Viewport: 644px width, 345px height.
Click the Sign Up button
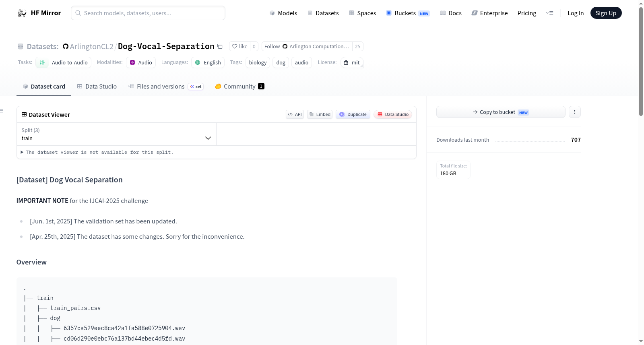click(x=606, y=13)
